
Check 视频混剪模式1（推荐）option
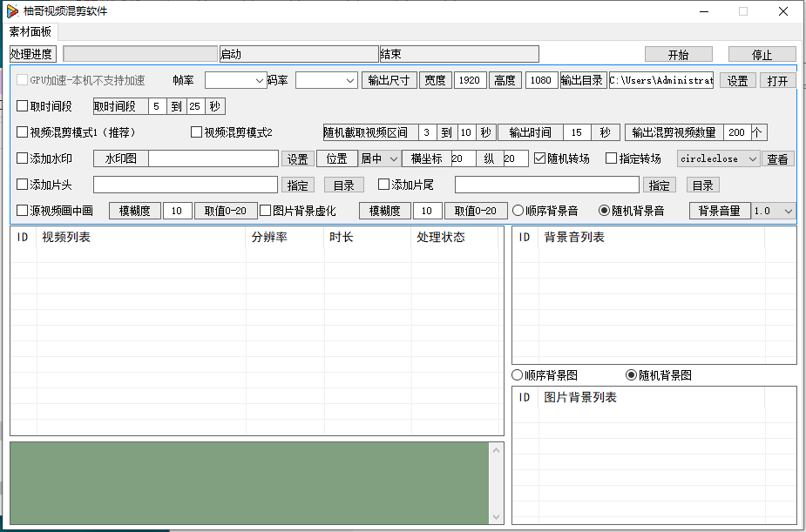[23, 132]
